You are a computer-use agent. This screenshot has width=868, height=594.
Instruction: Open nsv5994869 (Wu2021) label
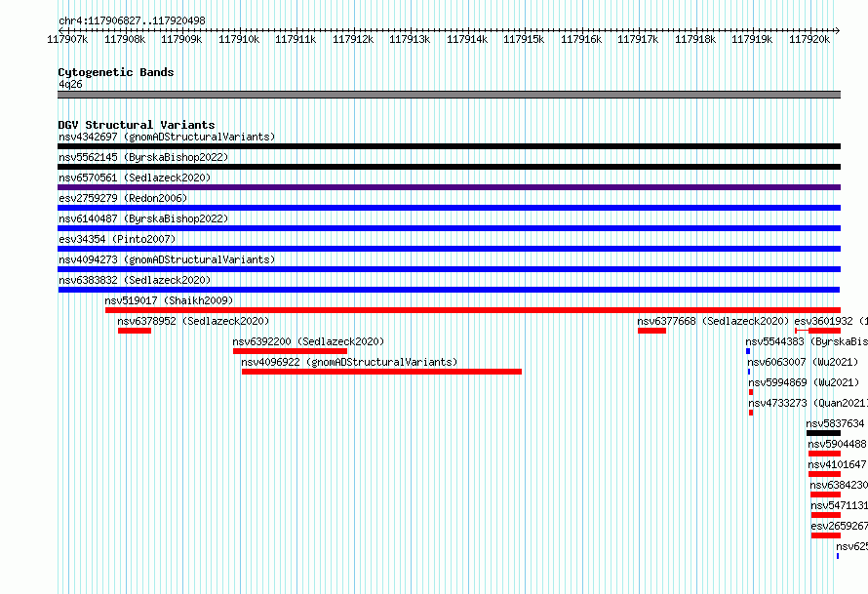804,382
